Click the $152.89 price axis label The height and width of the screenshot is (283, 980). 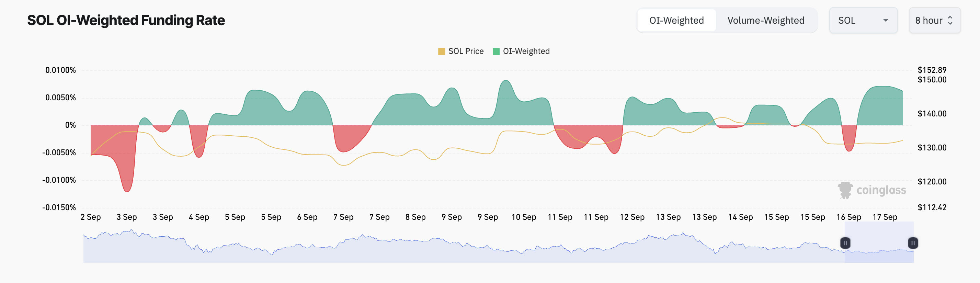932,70
